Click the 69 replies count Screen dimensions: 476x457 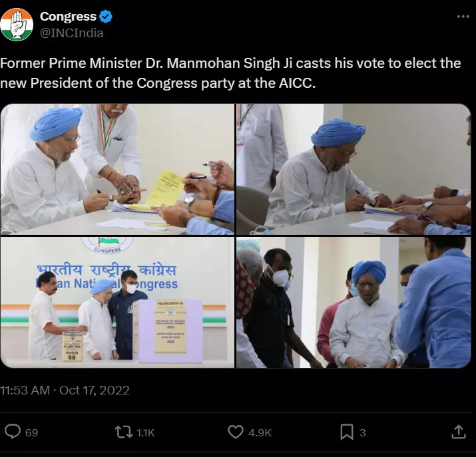point(31,432)
